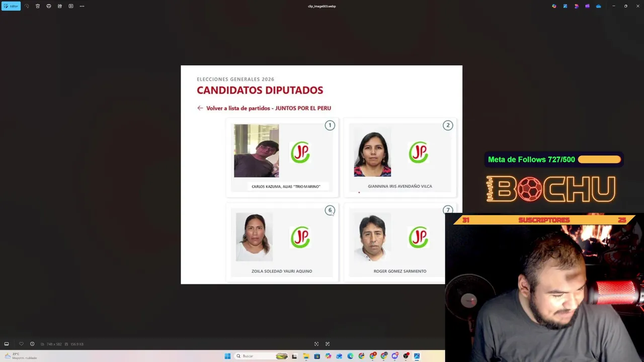Click the Buscar taskbar search field
Image resolution: width=644 pixels, height=362 pixels.
[x=261, y=356]
